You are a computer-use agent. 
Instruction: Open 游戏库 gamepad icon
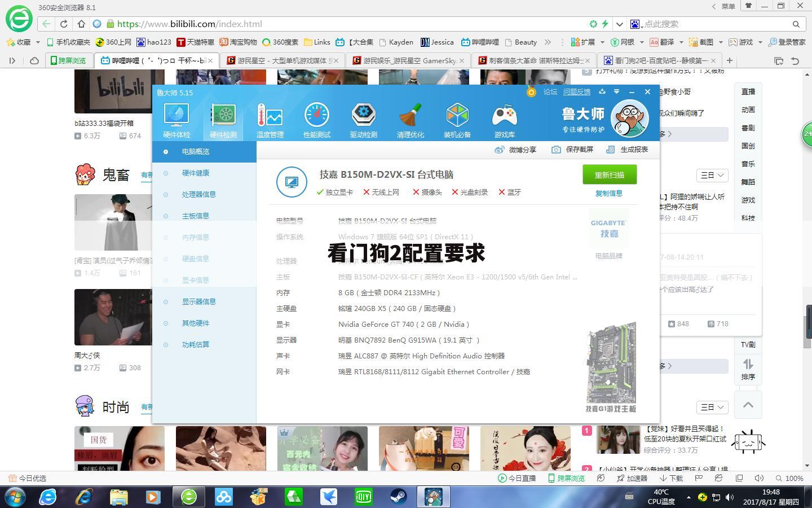tap(505, 121)
